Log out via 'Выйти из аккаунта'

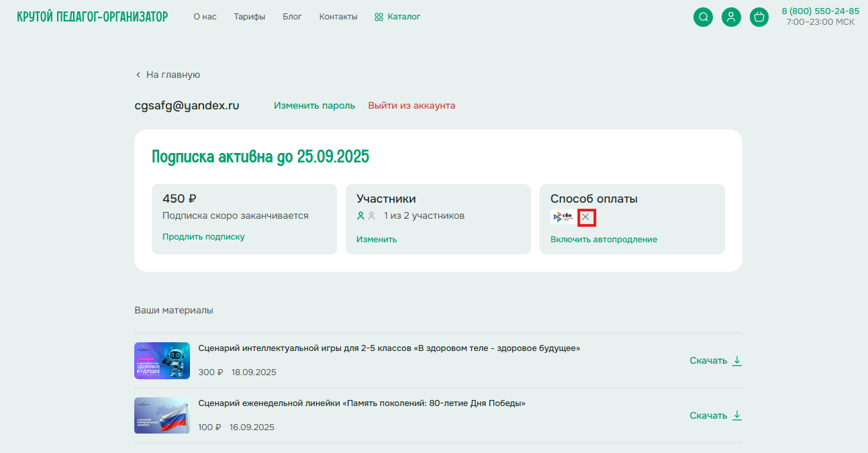pyautogui.click(x=412, y=106)
